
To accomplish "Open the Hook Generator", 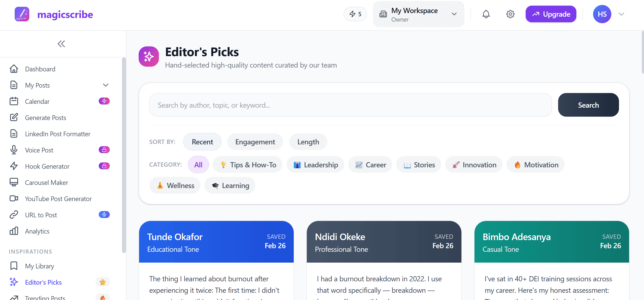I will (x=47, y=166).
